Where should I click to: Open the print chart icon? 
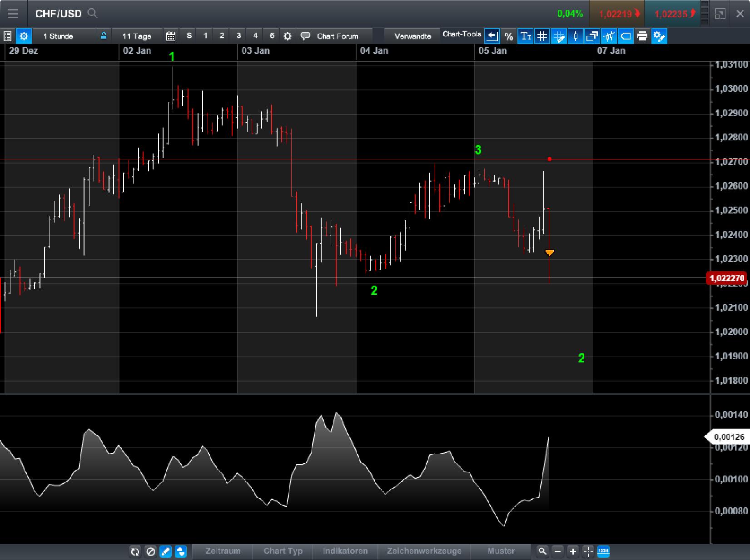tap(642, 36)
